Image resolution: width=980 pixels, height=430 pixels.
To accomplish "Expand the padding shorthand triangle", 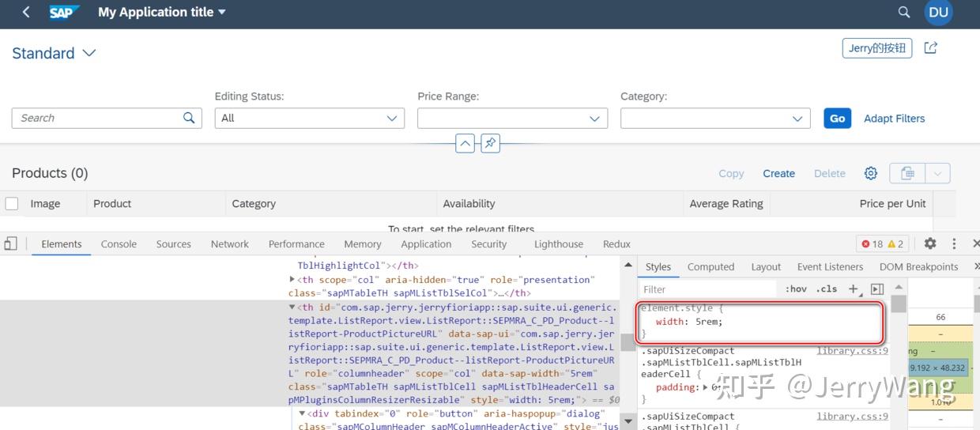I will 706,388.
